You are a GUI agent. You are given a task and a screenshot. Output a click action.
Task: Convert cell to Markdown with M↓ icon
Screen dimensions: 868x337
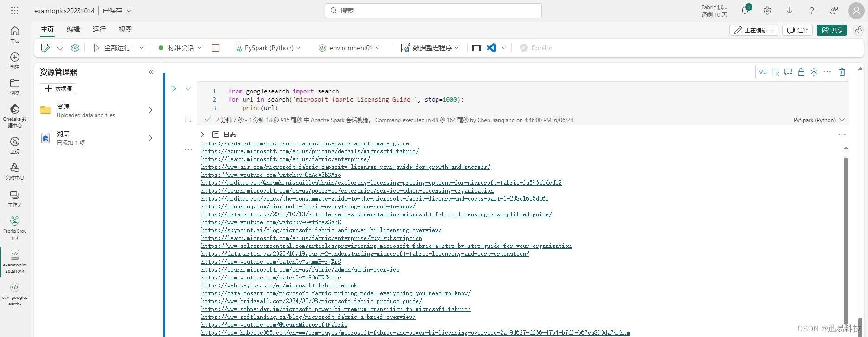pyautogui.click(x=762, y=72)
